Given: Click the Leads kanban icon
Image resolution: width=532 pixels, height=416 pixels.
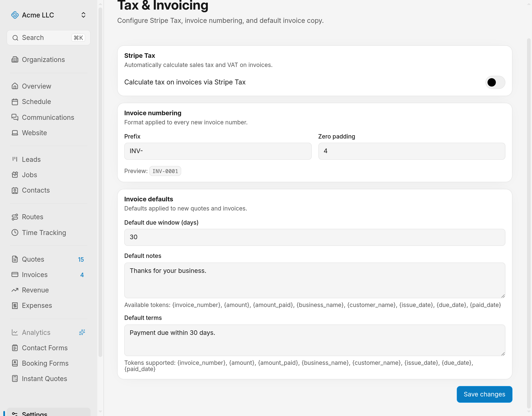Looking at the screenshot, I should [x=15, y=159].
